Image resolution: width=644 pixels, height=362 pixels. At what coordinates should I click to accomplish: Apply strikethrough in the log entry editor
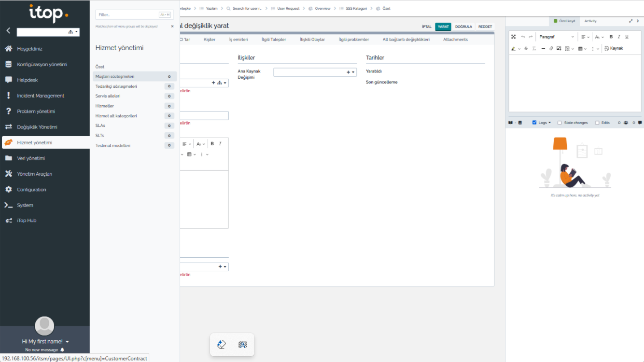click(x=526, y=48)
